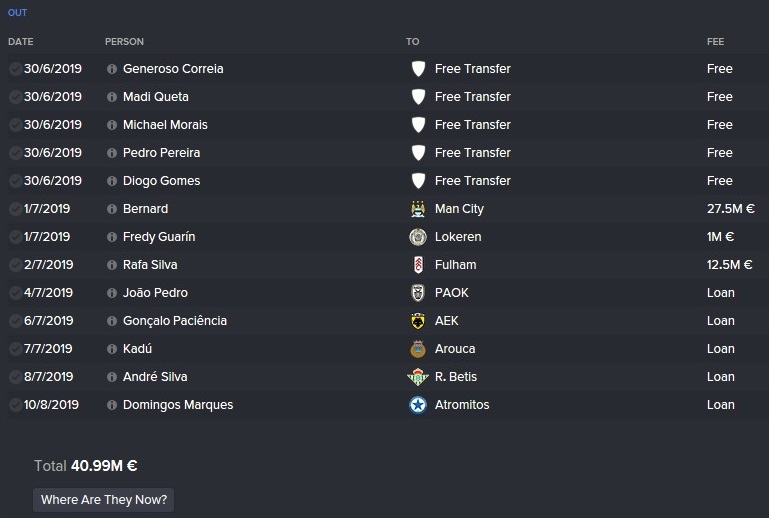Click the Fulham club crest
This screenshot has height=518, width=769.
coord(418,265)
